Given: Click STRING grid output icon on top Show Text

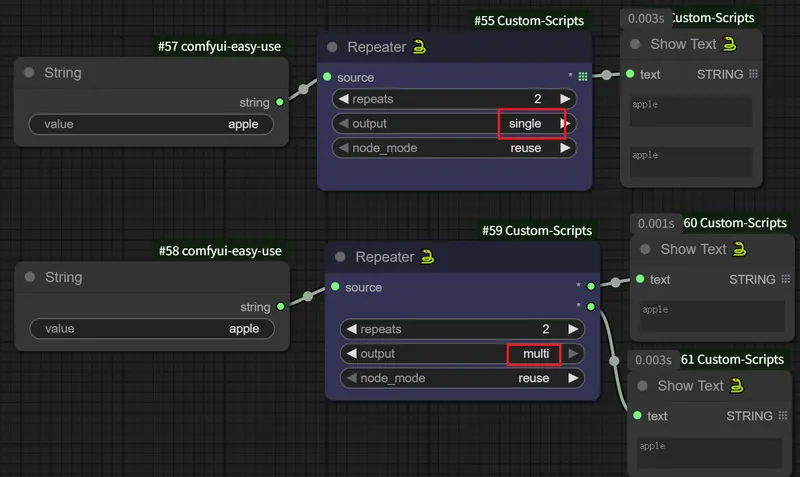Looking at the screenshot, I should click(x=754, y=74).
